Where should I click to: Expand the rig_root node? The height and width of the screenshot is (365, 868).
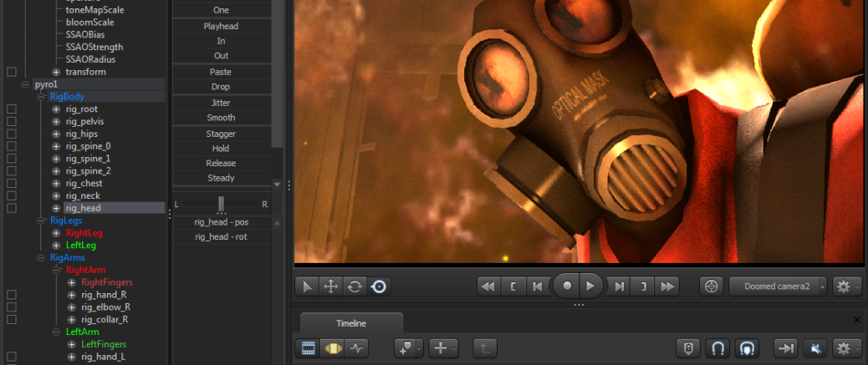pos(56,109)
